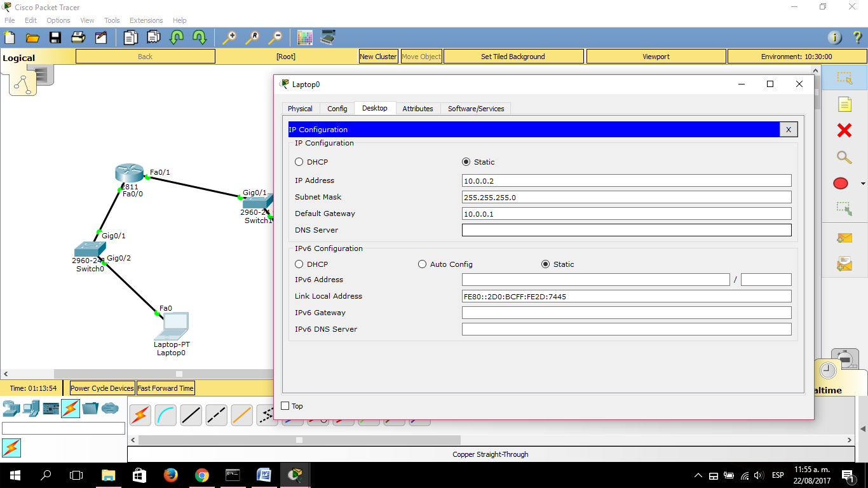Viewport: 868px width, 488px height.
Task: Choose the red ellipse shape tool
Action: 841,184
